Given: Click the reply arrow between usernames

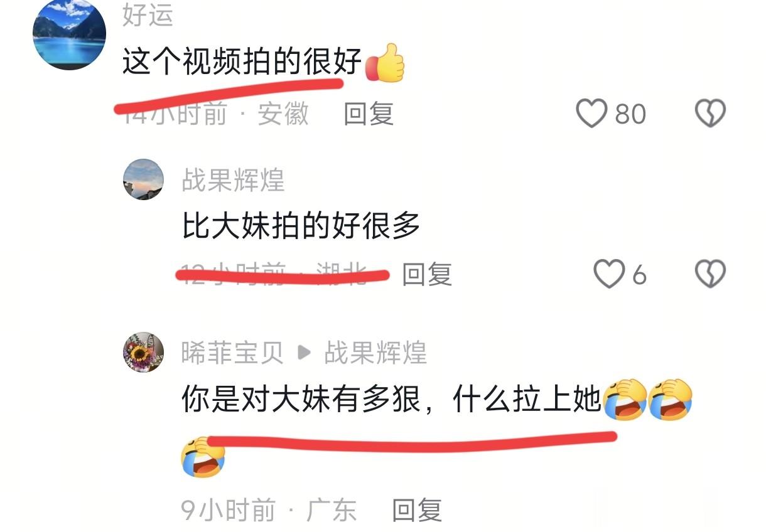Looking at the screenshot, I should click(x=304, y=353).
